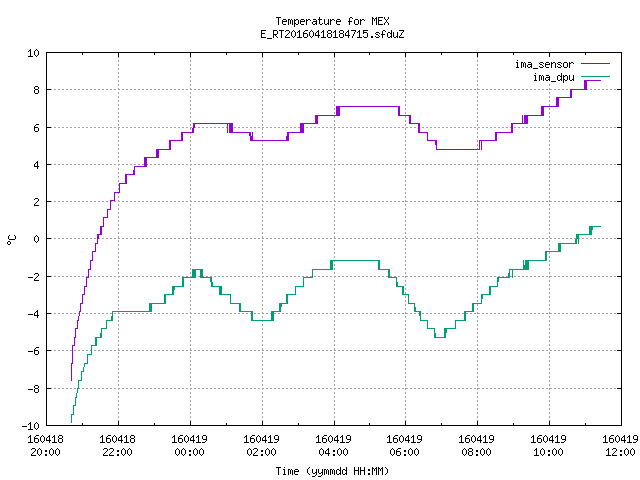This screenshot has height=480, width=640.
Task: Click the y-axis tick label '-6'
Action: (x=33, y=351)
